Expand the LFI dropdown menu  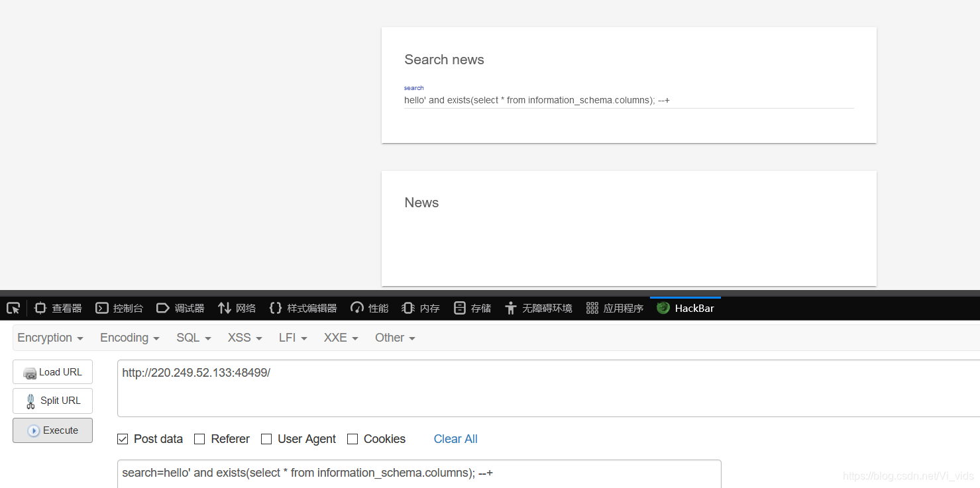pyautogui.click(x=293, y=338)
